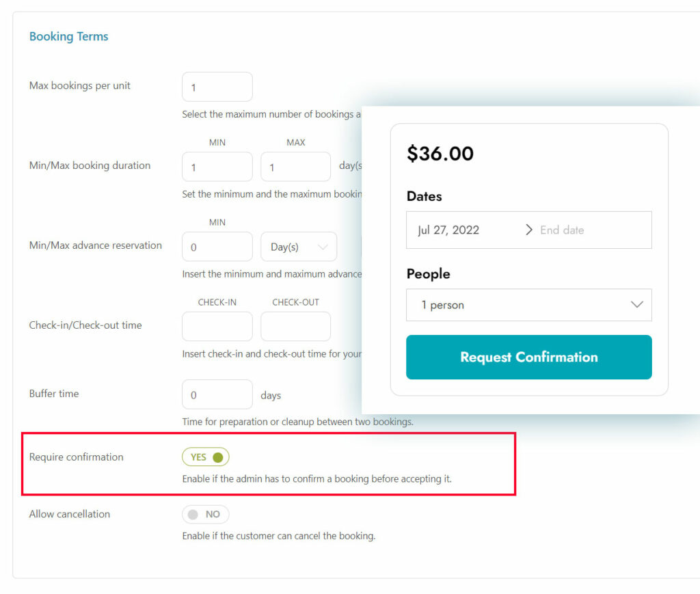Image resolution: width=700 pixels, height=594 pixels.
Task: Click the MAX booking duration field
Action: pyautogui.click(x=295, y=167)
